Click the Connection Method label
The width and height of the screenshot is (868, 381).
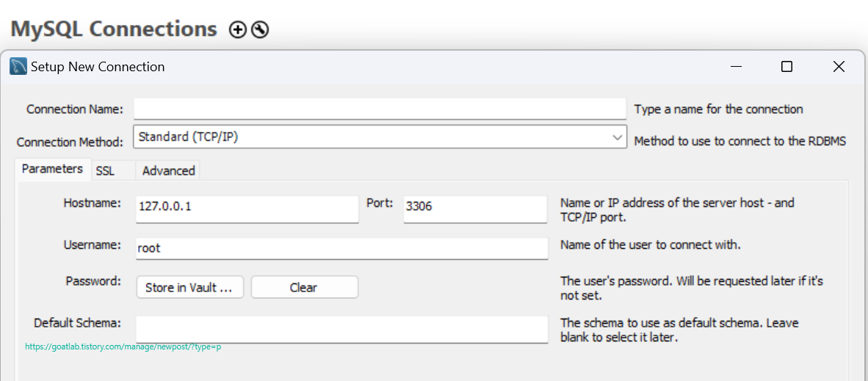70,142
